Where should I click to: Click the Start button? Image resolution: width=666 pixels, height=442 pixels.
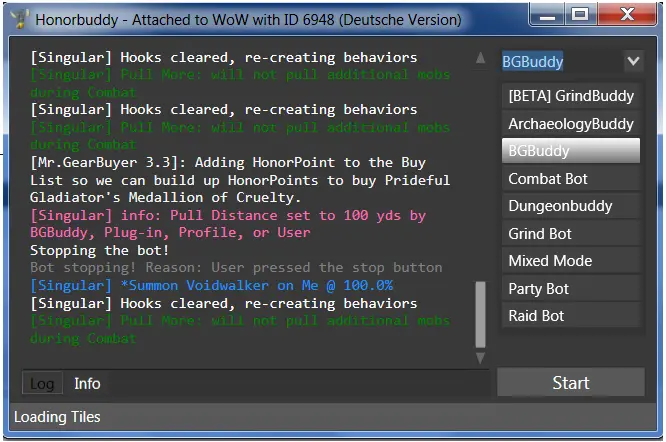coord(571,383)
